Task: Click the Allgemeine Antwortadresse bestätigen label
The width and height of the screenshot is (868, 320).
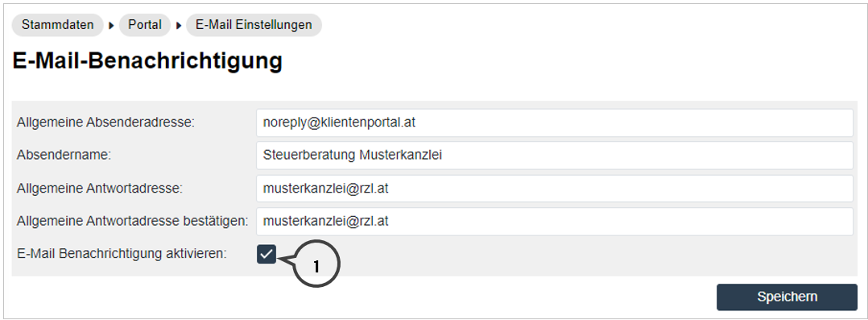Action: [x=133, y=222]
